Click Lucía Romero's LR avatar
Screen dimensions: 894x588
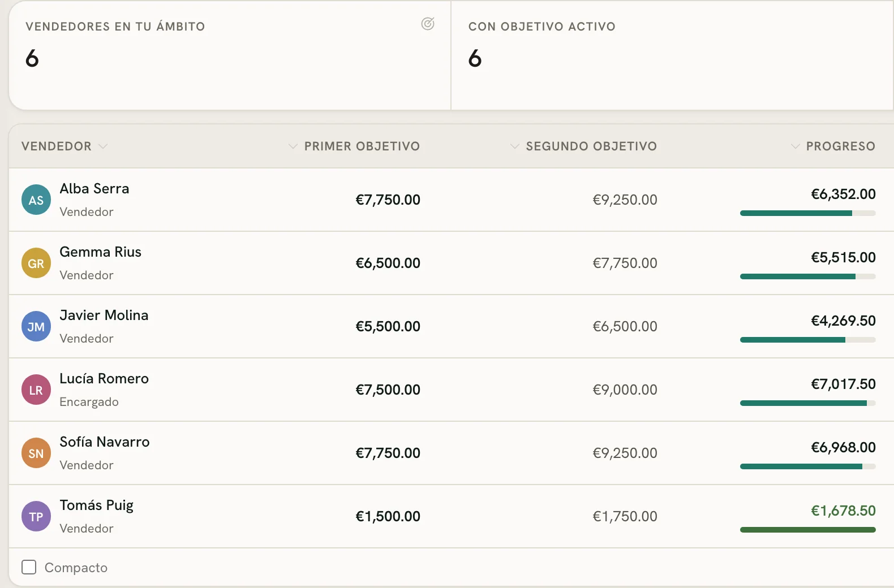coord(36,390)
